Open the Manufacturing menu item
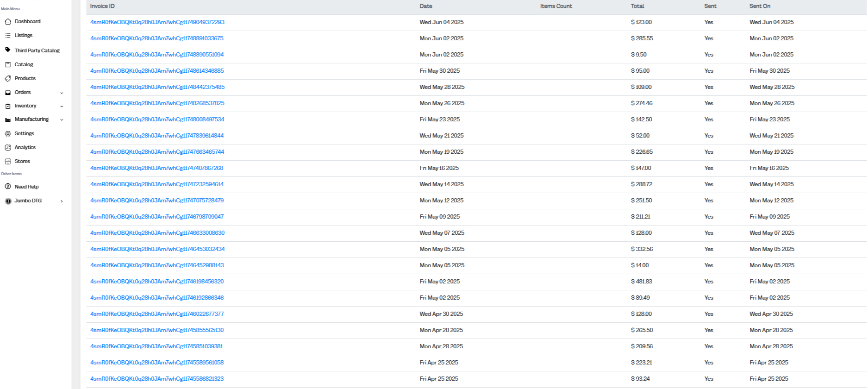Image resolution: width=868 pixels, height=389 pixels. tap(31, 119)
